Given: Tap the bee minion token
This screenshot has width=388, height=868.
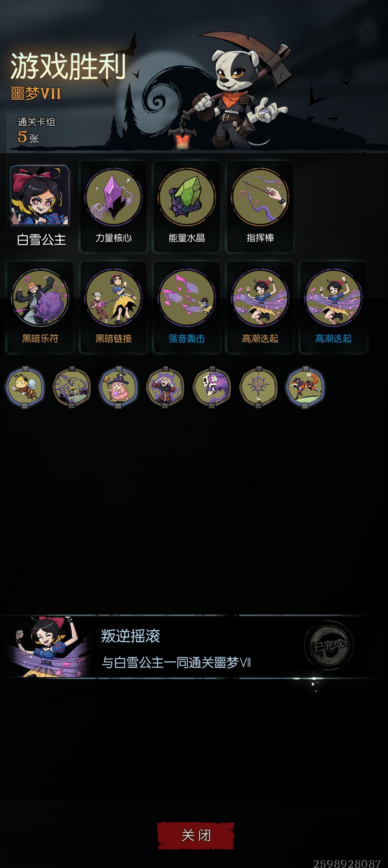Looking at the screenshot, I should (25, 387).
